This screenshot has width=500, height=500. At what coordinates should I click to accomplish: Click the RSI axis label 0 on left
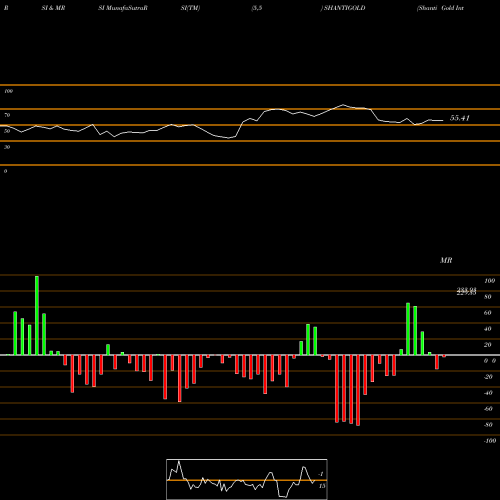pos(5,171)
